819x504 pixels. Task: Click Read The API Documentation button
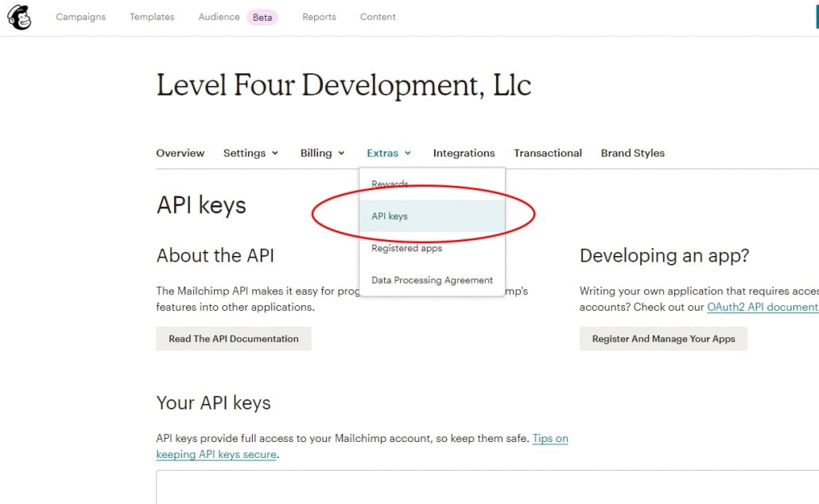233,339
